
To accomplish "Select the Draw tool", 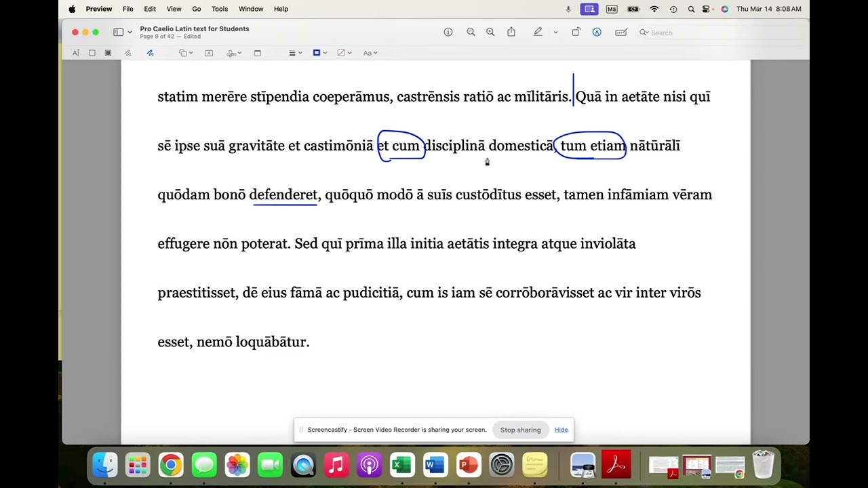I will pos(150,53).
